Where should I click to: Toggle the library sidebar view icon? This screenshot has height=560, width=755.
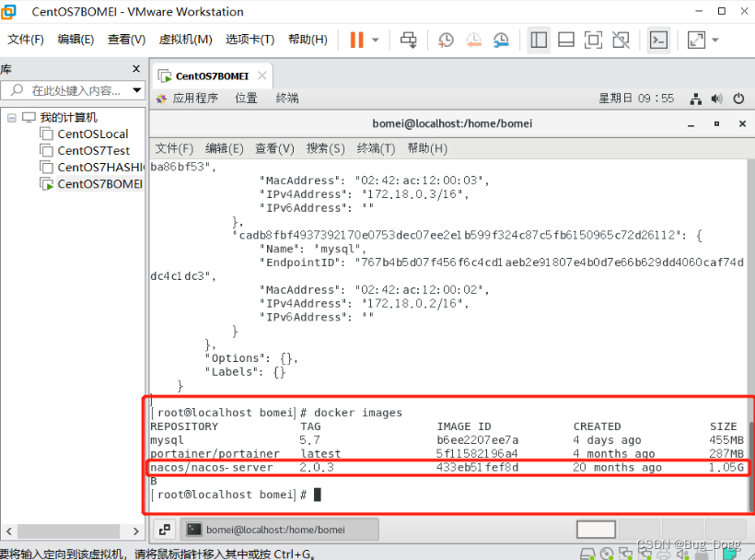coord(539,40)
